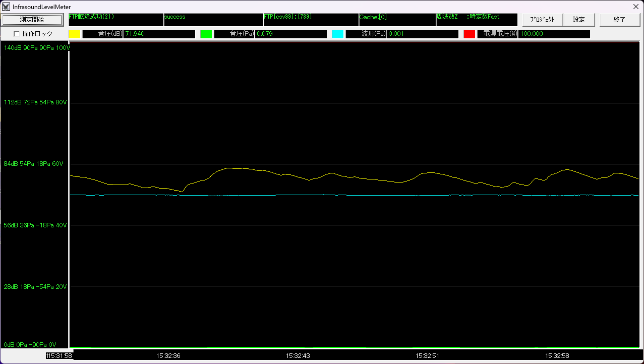Click the InfrasoundLevelMeter app icon in title bar

click(6, 7)
